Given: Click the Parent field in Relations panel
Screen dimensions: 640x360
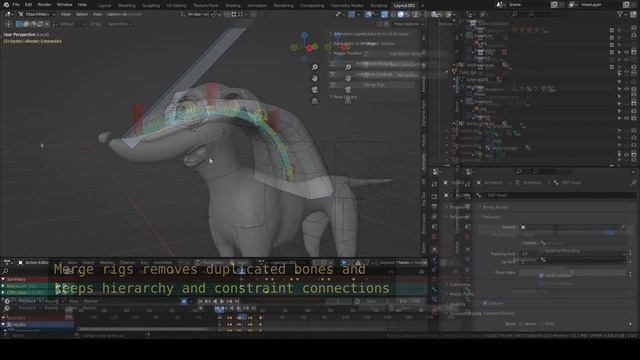Looking at the screenshot, I should pos(571,227).
